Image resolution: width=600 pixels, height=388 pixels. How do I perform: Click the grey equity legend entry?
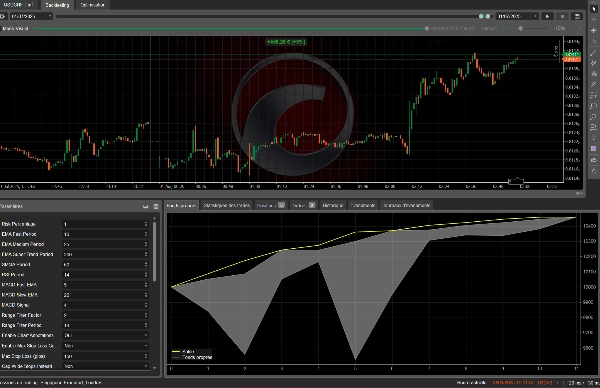[192, 357]
